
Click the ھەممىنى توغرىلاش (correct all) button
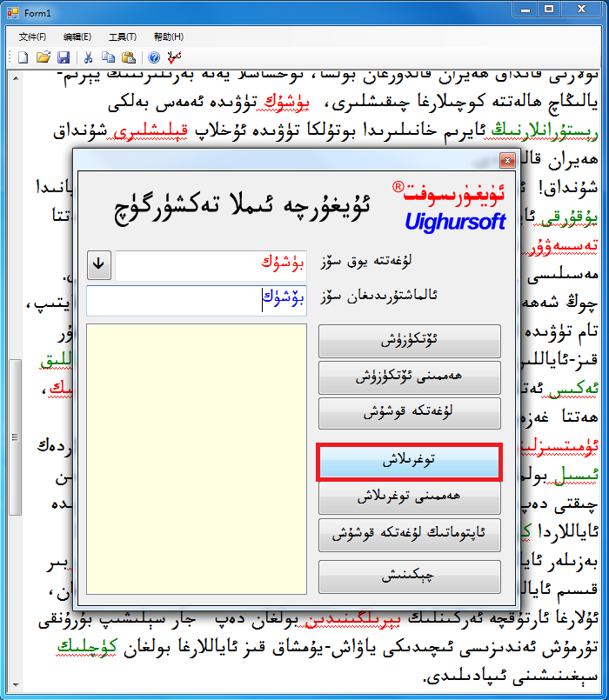click(410, 497)
